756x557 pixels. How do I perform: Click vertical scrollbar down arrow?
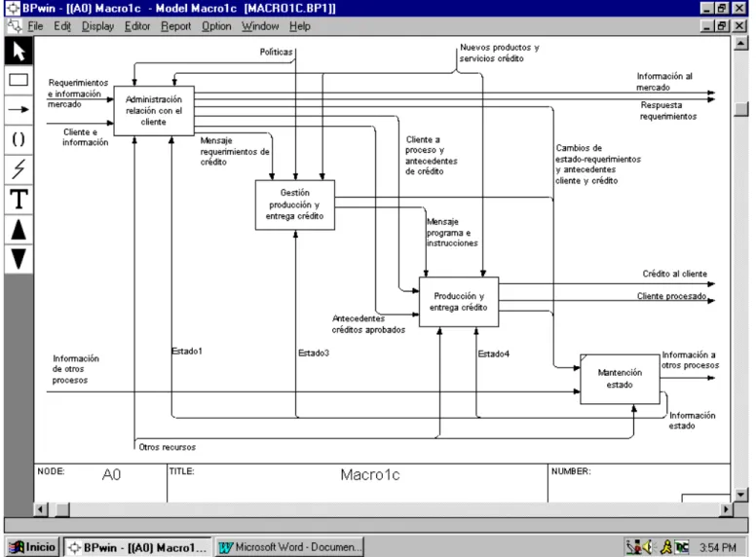click(x=741, y=495)
